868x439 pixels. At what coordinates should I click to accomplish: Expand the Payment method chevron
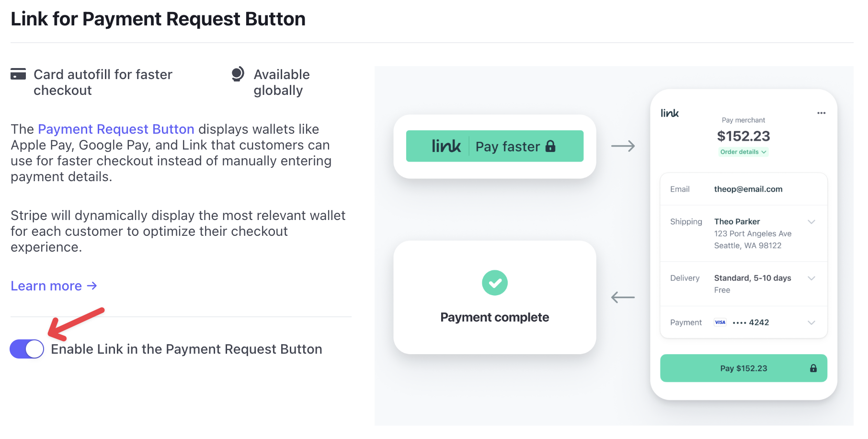[x=811, y=323]
